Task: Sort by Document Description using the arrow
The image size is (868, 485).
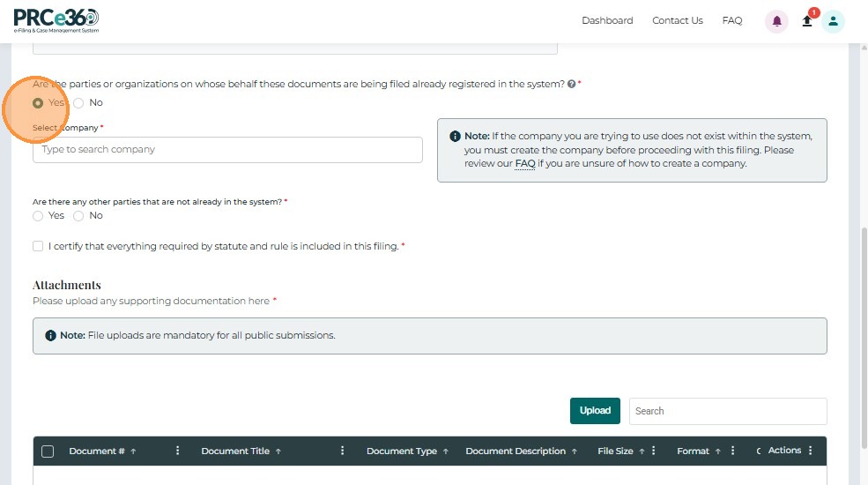Action: 575,451
